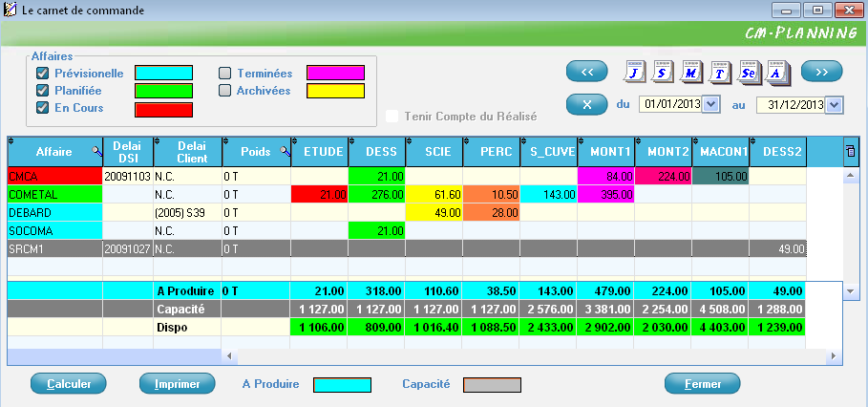
Task: Sort by the ETUDE column header
Action: point(319,151)
